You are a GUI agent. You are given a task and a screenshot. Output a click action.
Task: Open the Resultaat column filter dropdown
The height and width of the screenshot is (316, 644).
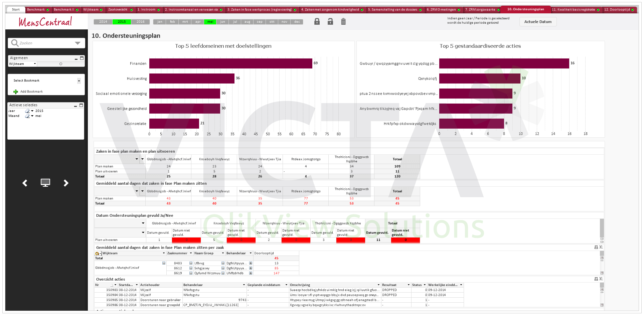409,285
